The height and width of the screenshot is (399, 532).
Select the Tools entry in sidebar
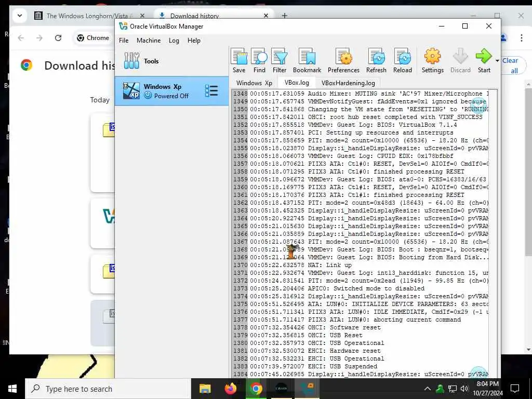pos(171,61)
